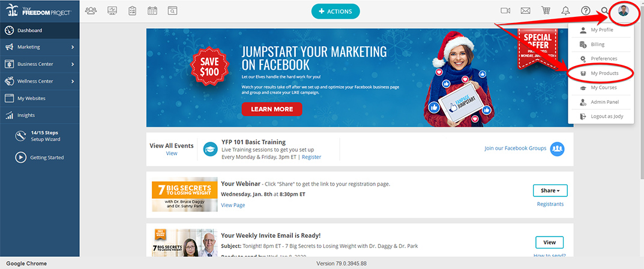
Task: Expand the Marketing sidebar menu
Action: 40,47
